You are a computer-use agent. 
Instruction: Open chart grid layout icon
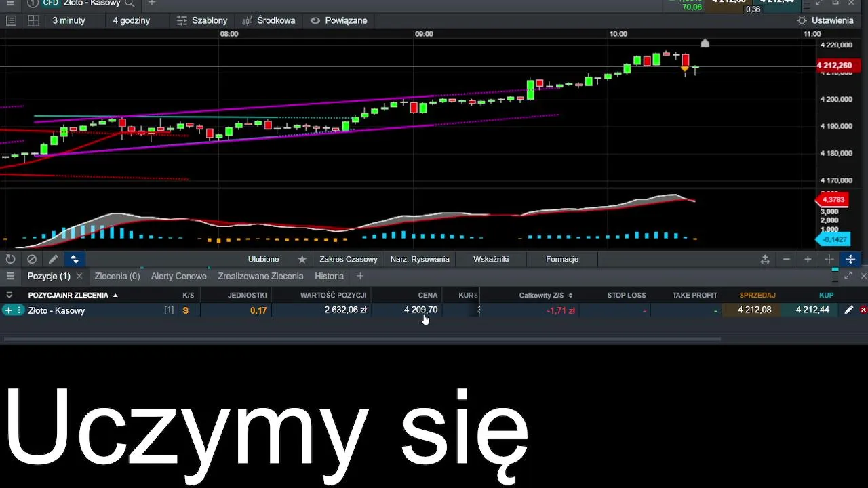[33, 20]
